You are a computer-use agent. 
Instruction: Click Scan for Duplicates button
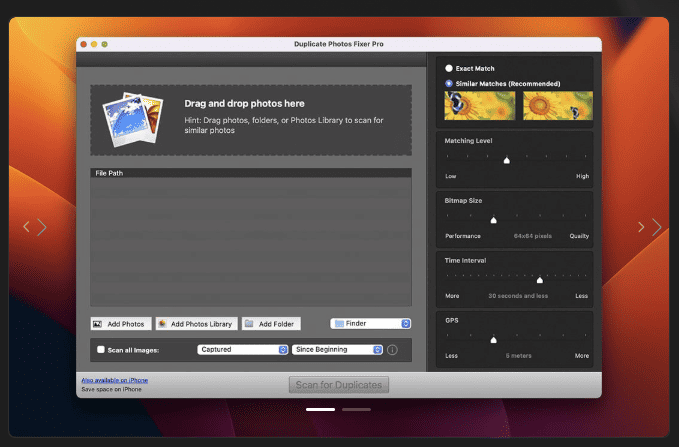coord(339,385)
